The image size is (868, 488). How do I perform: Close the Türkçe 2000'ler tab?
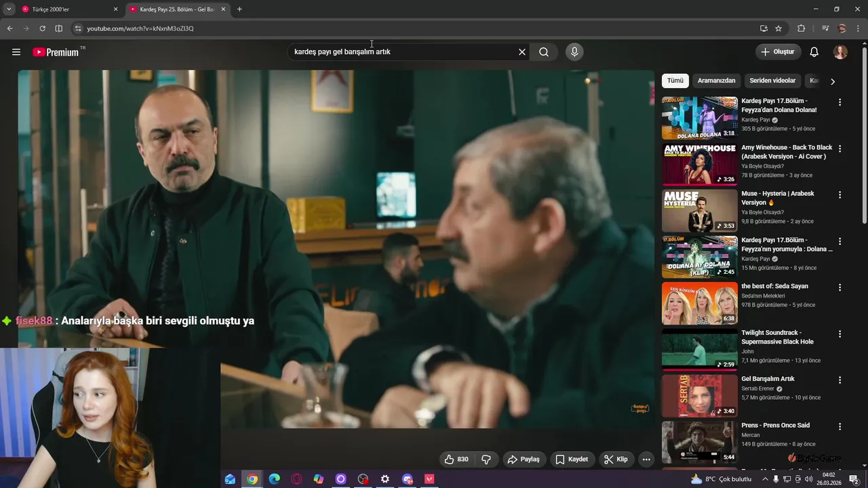click(115, 9)
